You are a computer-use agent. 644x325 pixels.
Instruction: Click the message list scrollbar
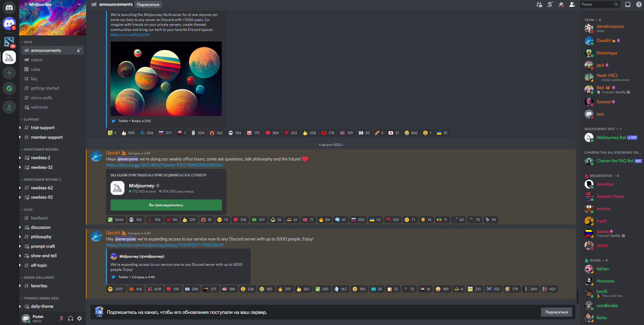coord(577,297)
